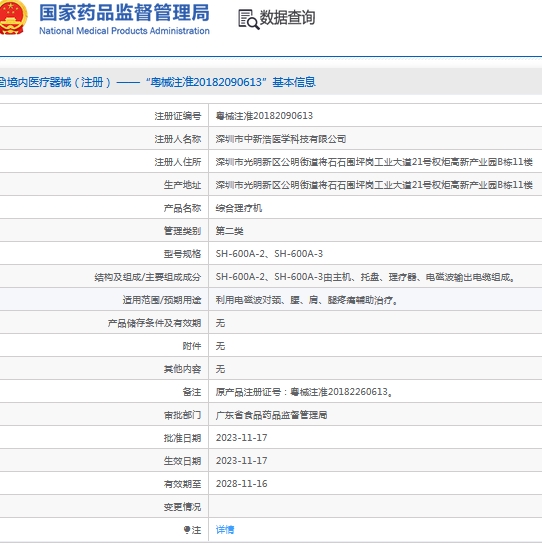
Task: Select the 批准日期 value 2023-11-17
Action: [241, 438]
